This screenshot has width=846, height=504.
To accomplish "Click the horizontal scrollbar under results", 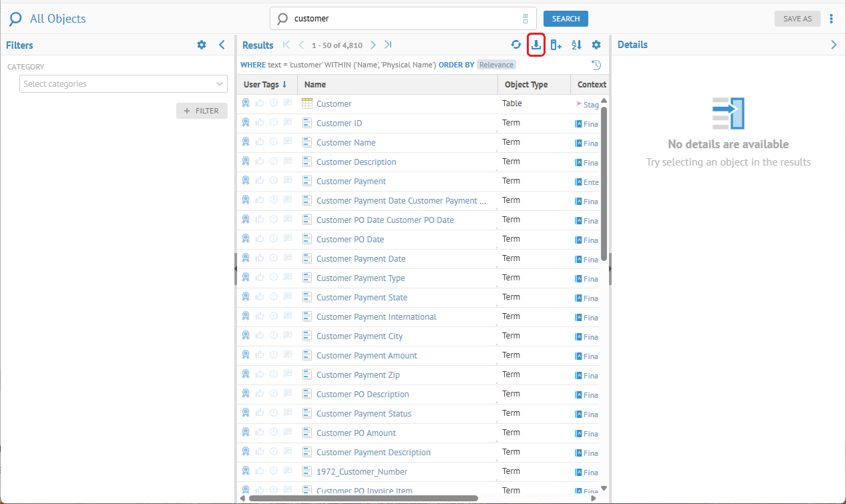I will tap(363, 498).
